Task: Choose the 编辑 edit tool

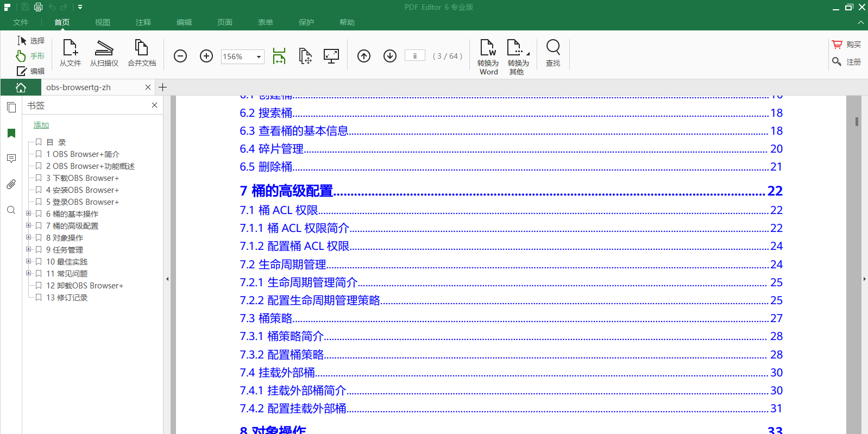Action: (x=30, y=71)
